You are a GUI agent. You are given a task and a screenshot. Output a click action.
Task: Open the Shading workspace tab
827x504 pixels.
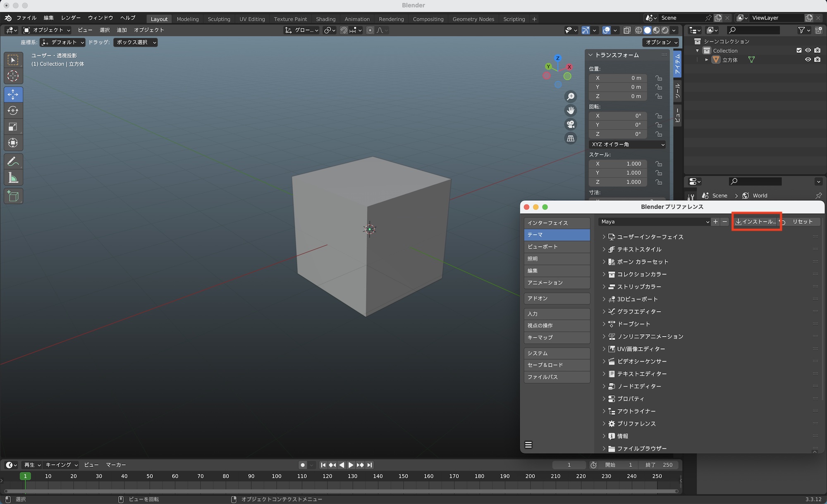pos(325,19)
